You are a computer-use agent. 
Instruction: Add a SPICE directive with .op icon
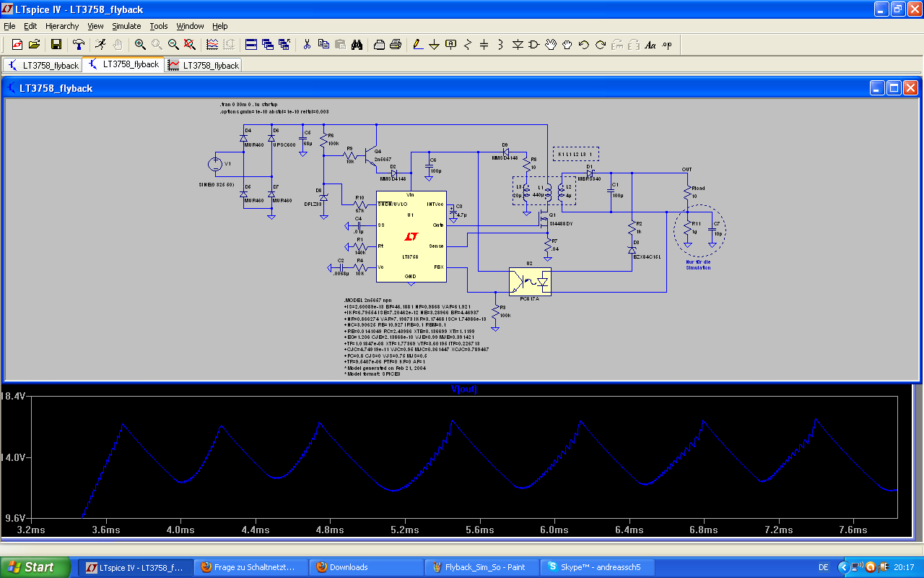(x=667, y=45)
